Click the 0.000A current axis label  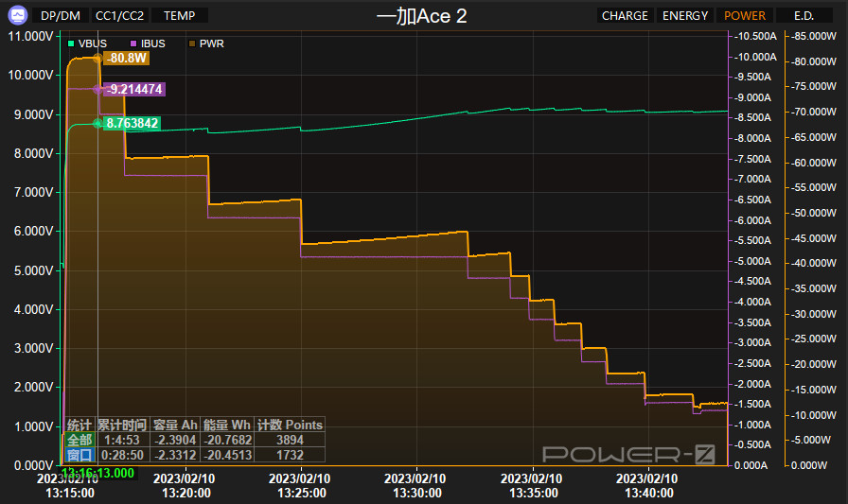(751, 465)
